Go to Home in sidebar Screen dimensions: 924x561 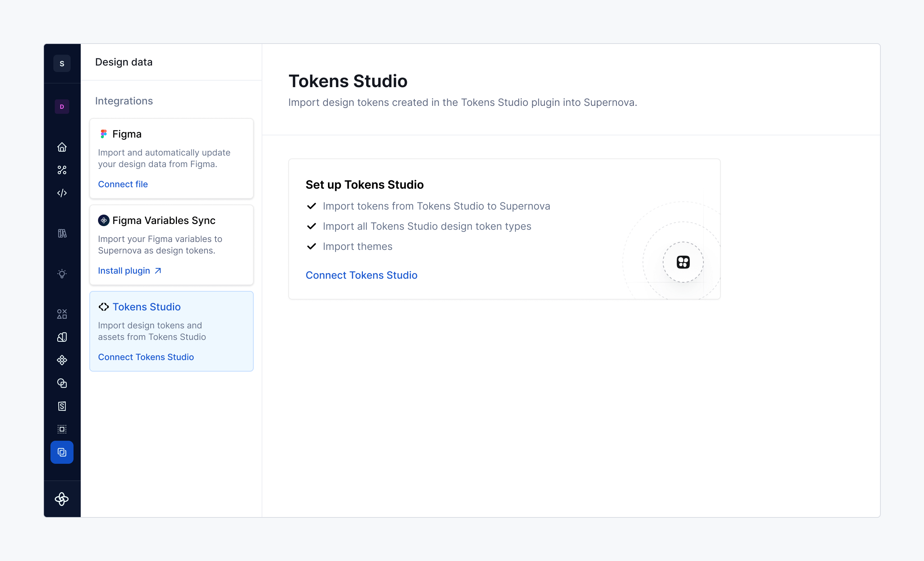pyautogui.click(x=62, y=147)
